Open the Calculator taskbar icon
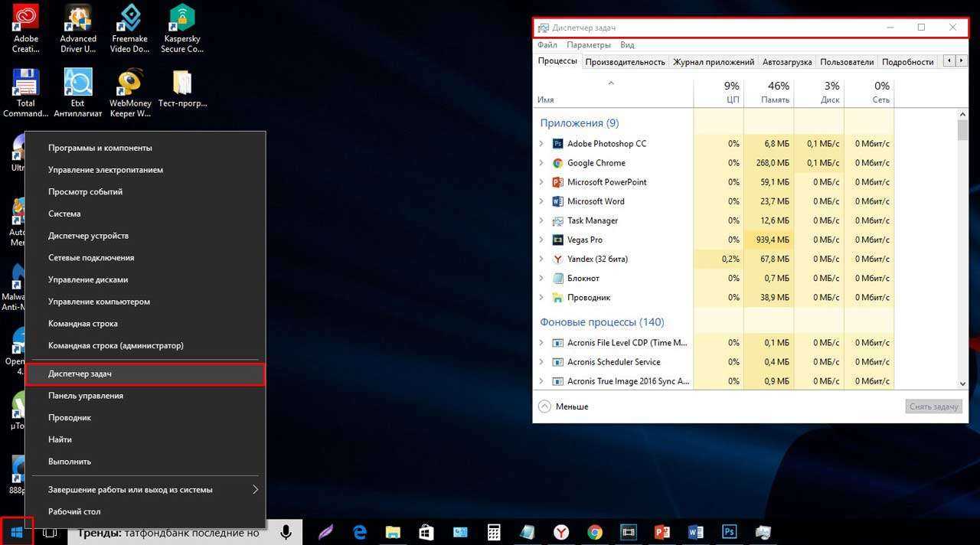Image resolution: width=980 pixels, height=545 pixels. [x=494, y=532]
